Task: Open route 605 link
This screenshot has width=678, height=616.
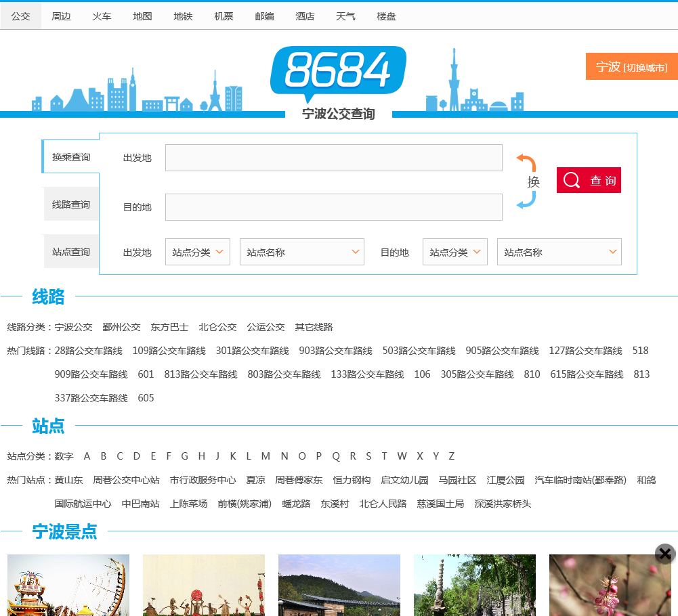Action: click(146, 398)
